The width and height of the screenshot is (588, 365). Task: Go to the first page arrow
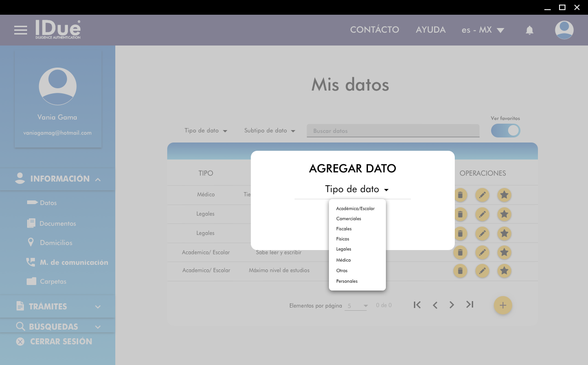tap(417, 305)
